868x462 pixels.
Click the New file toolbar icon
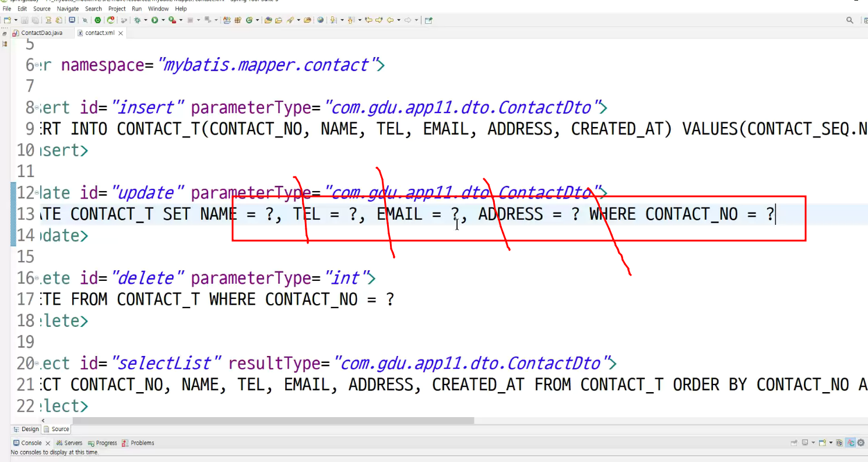pyautogui.click(x=7, y=20)
